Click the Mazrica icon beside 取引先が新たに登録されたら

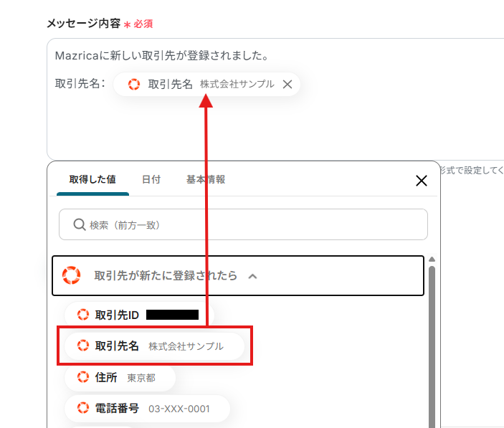(x=72, y=275)
